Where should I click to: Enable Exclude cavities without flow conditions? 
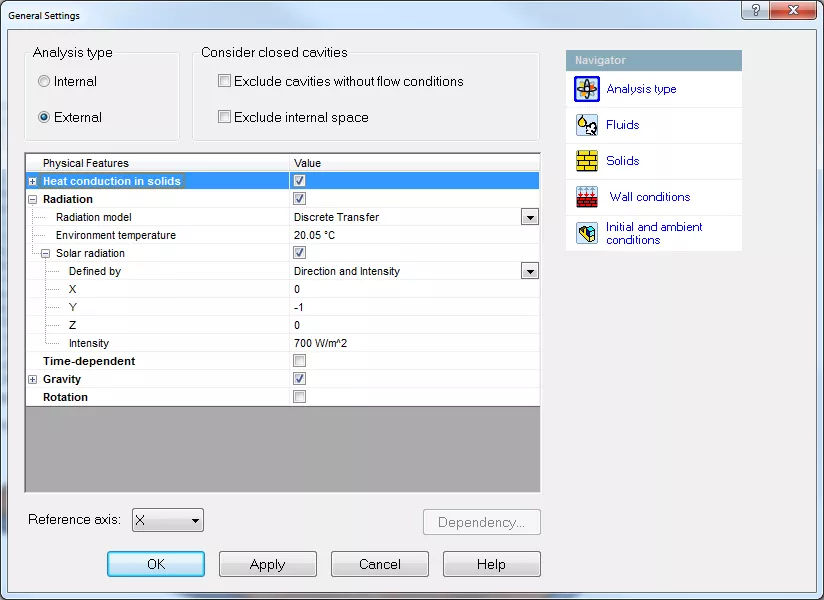coord(225,81)
